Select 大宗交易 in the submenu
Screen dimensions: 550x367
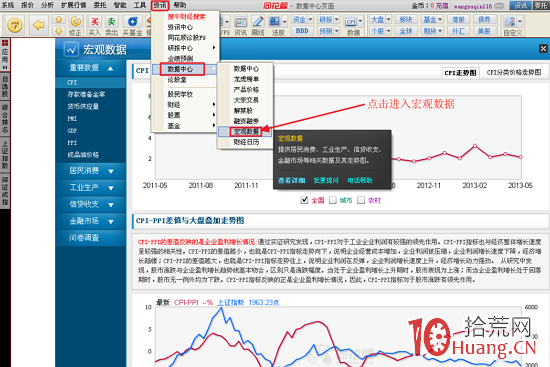(246, 100)
